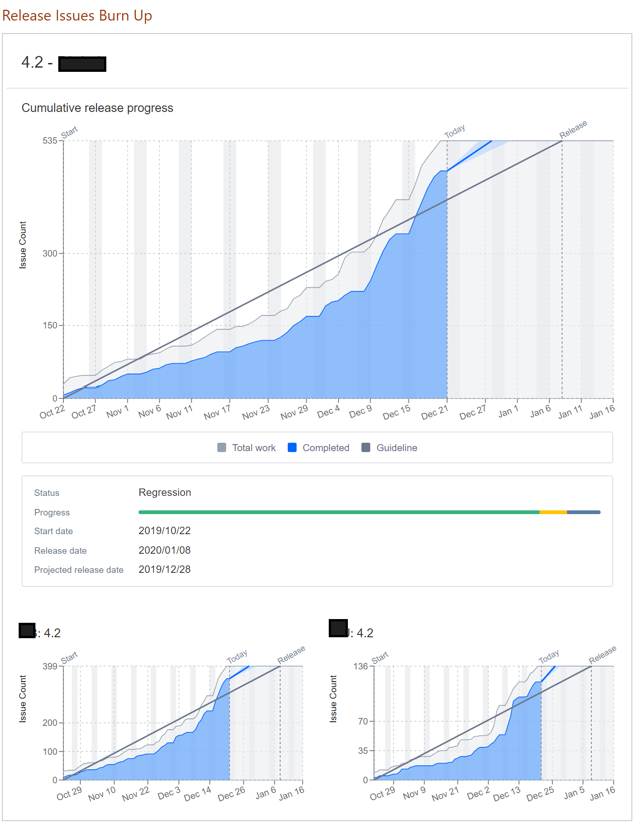Click the Dec 21 axis label
The height and width of the screenshot is (829, 644).
click(x=434, y=412)
